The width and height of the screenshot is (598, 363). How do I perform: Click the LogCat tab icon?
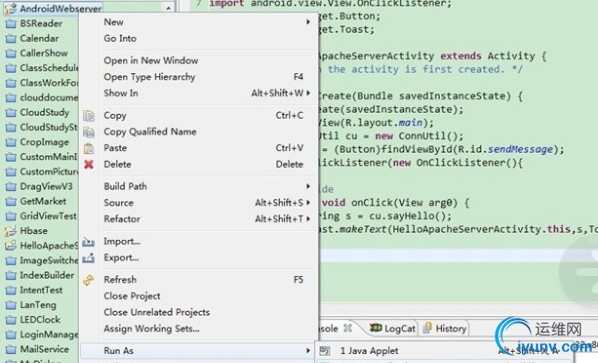coord(376,328)
